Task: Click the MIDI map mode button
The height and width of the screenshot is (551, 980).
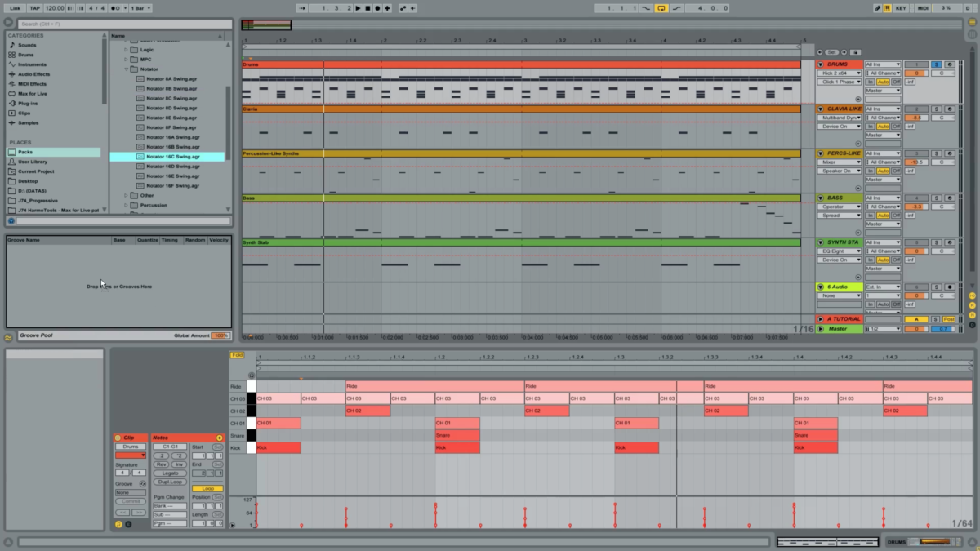Action: 922,7
